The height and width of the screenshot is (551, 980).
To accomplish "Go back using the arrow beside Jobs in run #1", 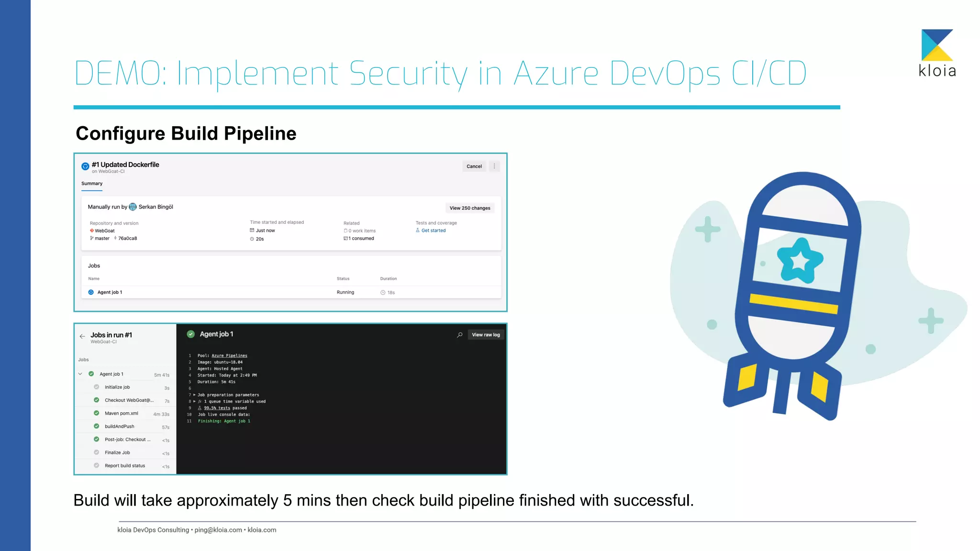I will point(82,336).
